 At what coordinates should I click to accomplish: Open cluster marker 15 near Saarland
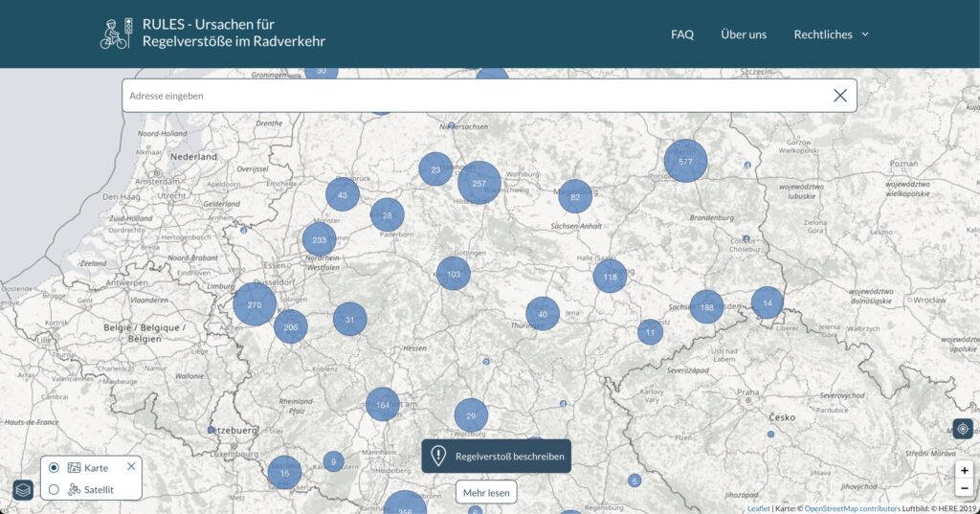pyautogui.click(x=284, y=473)
